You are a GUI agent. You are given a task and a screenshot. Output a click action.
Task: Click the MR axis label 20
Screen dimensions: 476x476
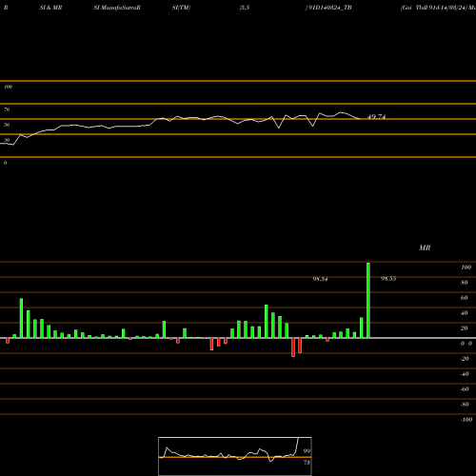tap(465, 328)
